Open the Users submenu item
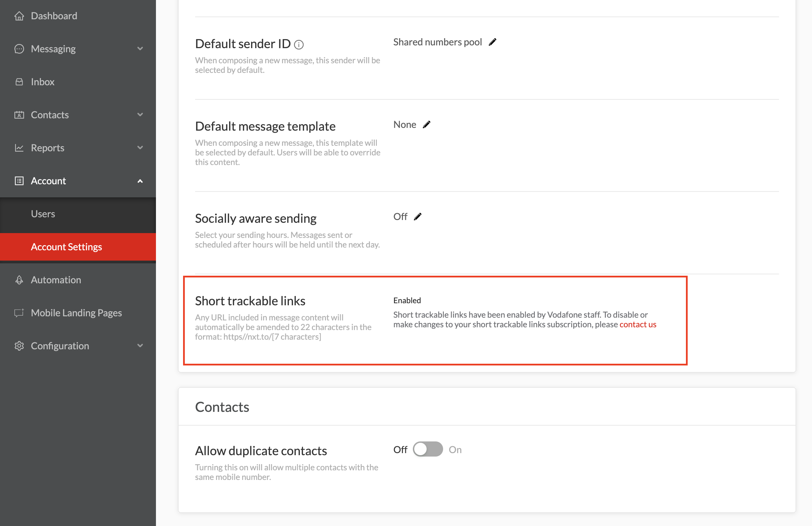Viewport: 812px width, 526px height. [x=43, y=214]
